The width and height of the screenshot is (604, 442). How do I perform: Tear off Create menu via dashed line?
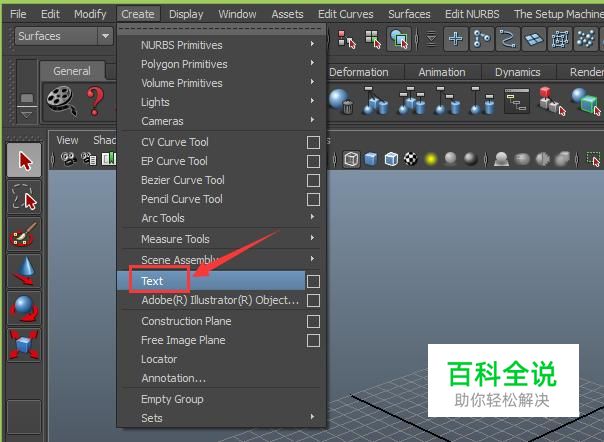(x=222, y=29)
